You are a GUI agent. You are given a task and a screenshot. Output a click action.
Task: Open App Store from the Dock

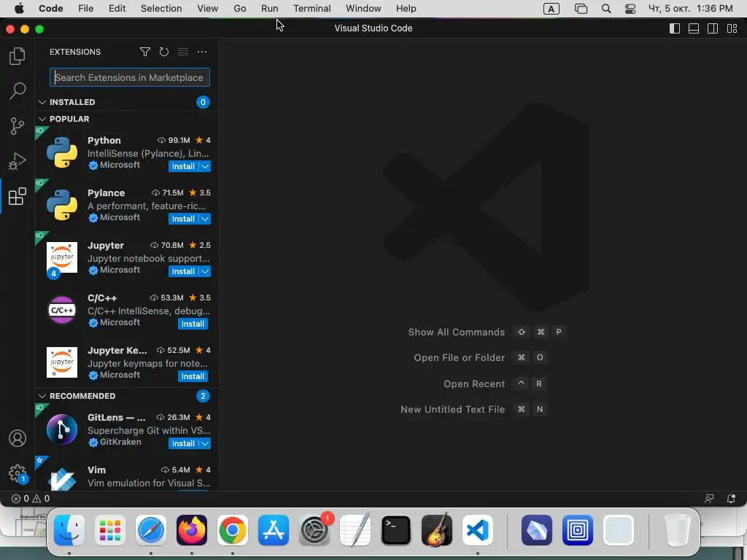pos(274,530)
